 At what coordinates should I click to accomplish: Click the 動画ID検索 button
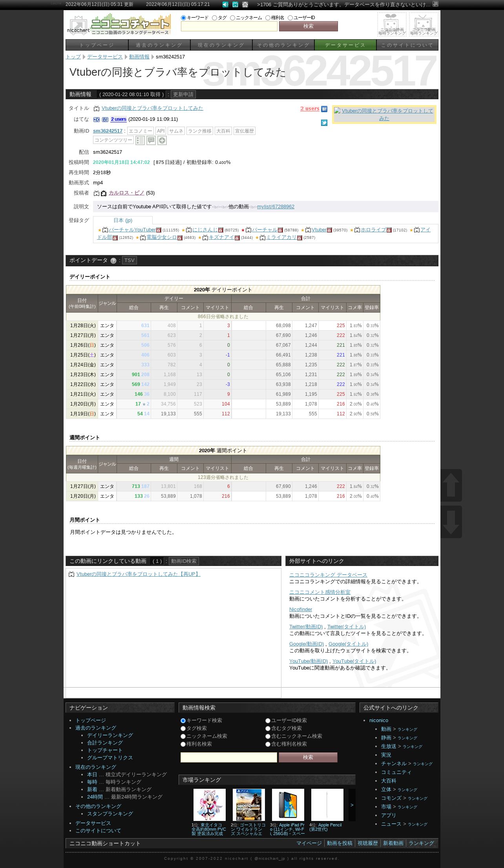[x=184, y=561]
